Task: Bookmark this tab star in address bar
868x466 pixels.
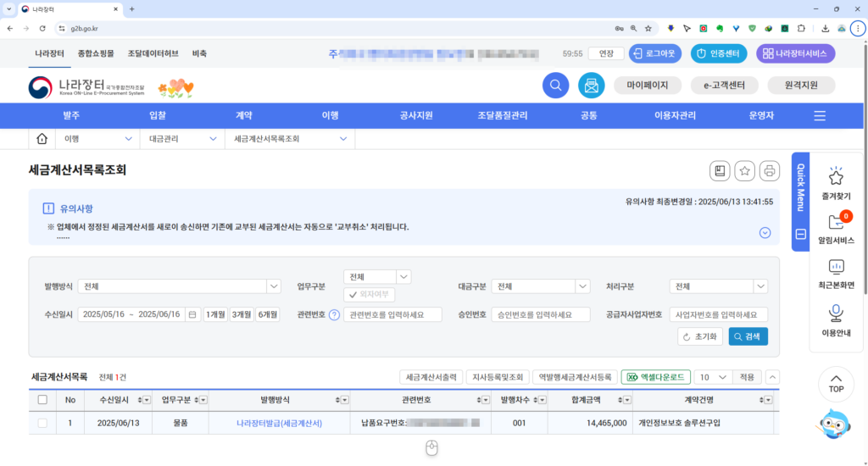Action: tap(648, 28)
